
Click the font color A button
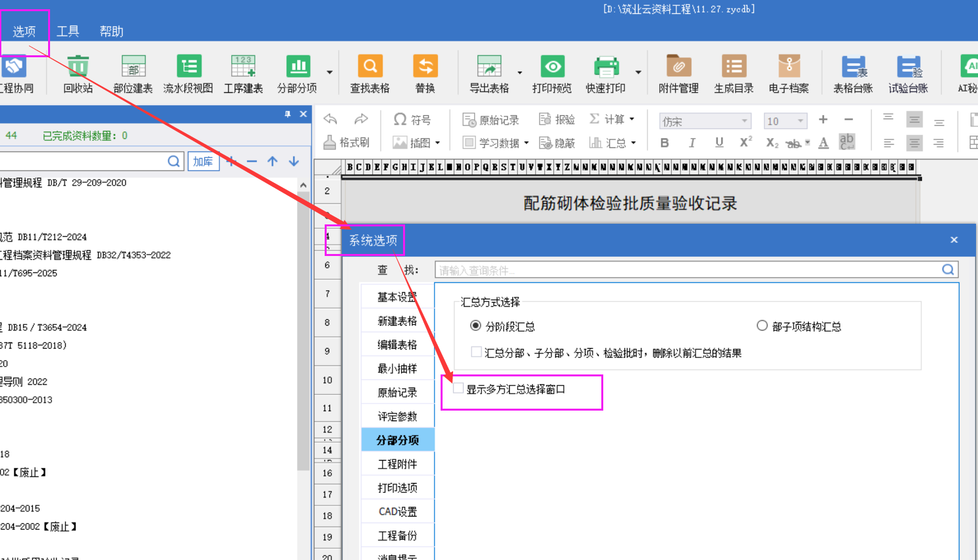[823, 143]
